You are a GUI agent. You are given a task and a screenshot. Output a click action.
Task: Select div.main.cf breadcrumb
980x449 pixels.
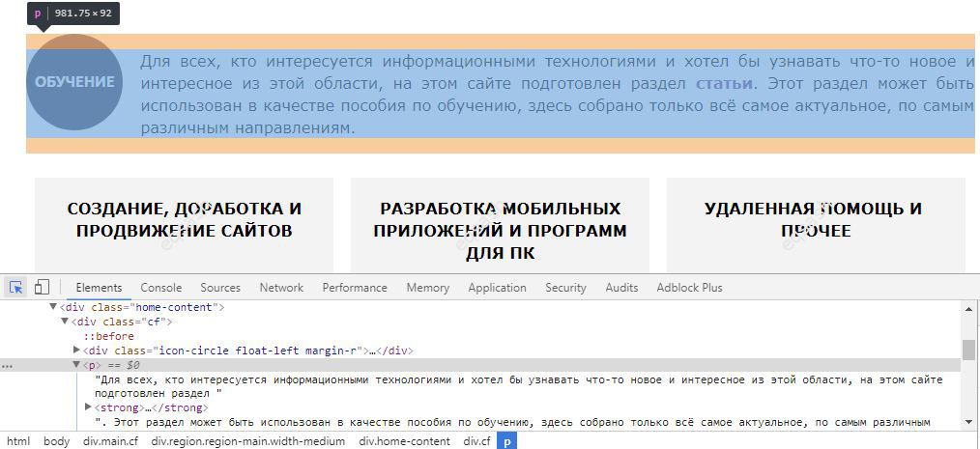pyautogui.click(x=110, y=441)
